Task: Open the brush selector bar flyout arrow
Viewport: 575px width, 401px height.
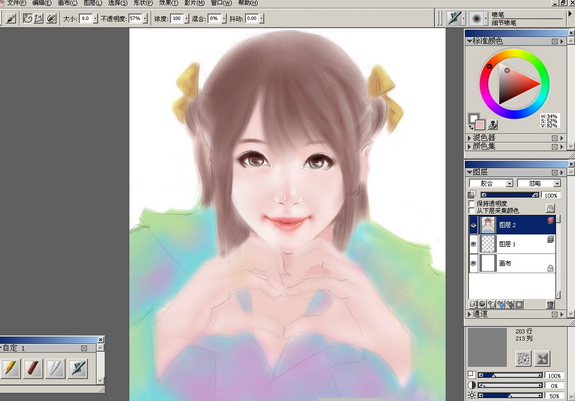Action: pos(570,14)
